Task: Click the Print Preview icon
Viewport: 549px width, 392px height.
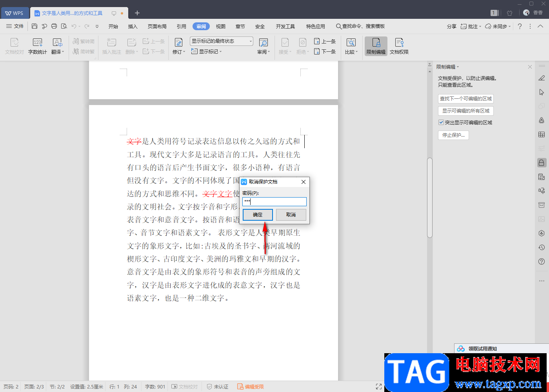Action: 64,26
